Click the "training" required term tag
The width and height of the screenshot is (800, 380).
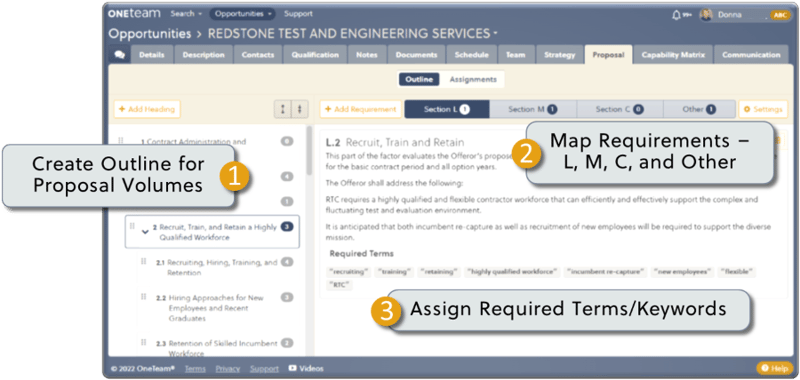pos(395,272)
